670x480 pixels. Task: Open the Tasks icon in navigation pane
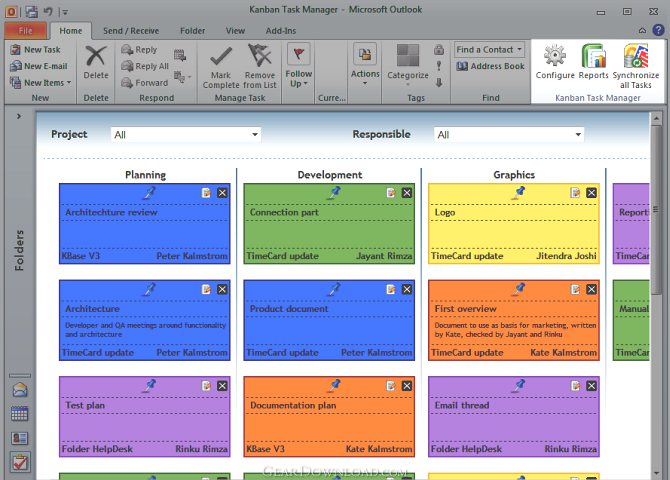tap(20, 462)
